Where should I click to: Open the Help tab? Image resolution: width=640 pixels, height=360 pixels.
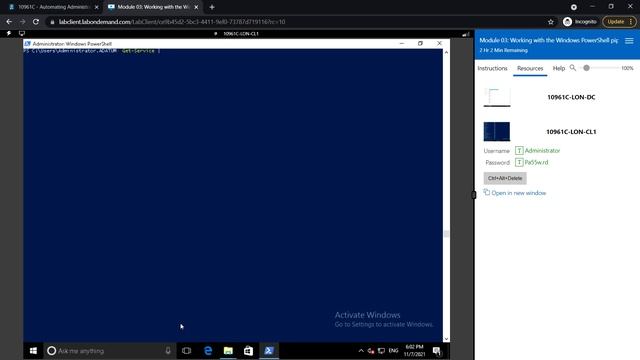(558, 68)
